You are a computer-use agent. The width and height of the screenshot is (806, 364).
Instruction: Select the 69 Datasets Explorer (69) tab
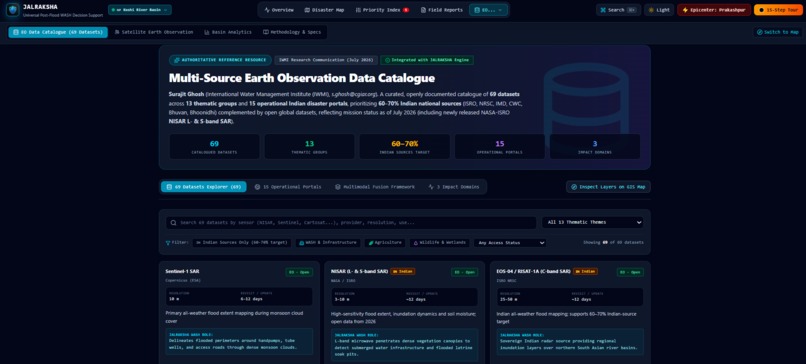204,187
